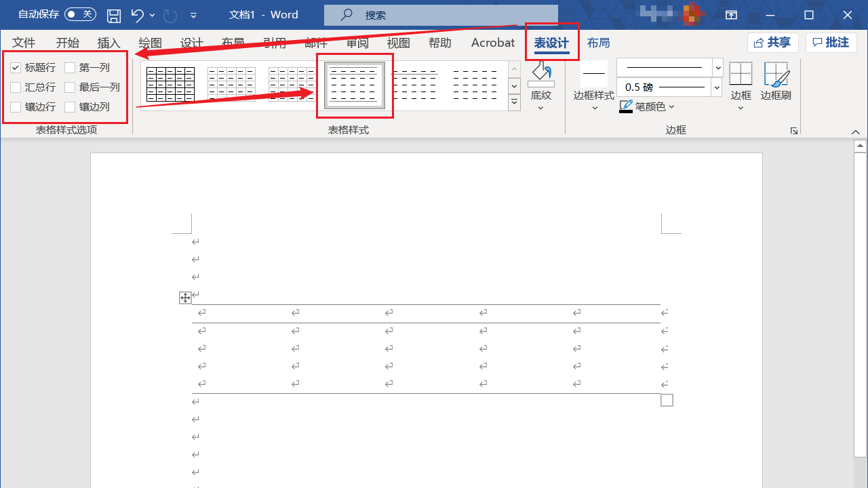Open the 文件 menu

(24, 43)
